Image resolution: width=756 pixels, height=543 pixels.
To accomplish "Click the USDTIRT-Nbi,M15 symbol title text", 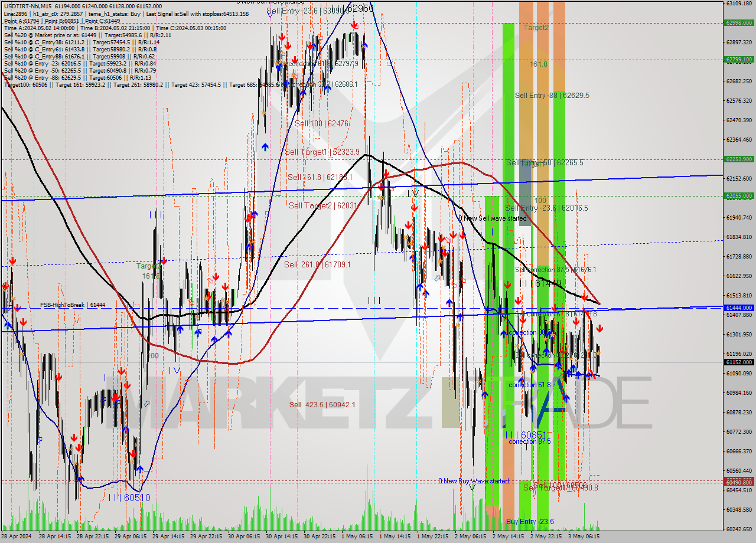I will tap(28, 6).
